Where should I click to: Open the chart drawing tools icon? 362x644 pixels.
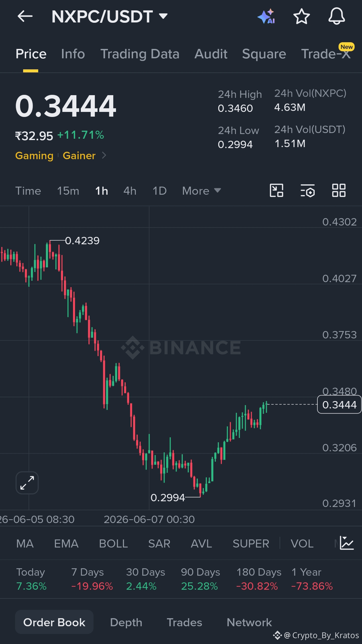[277, 191]
